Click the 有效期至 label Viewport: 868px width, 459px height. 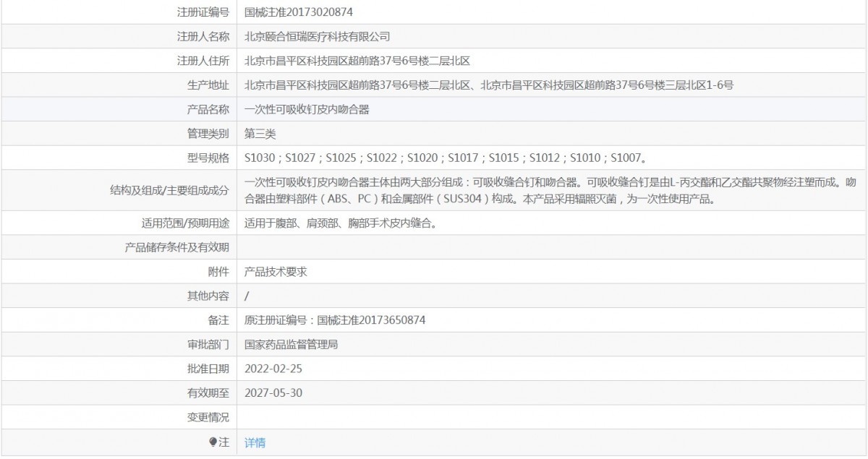click(x=208, y=393)
